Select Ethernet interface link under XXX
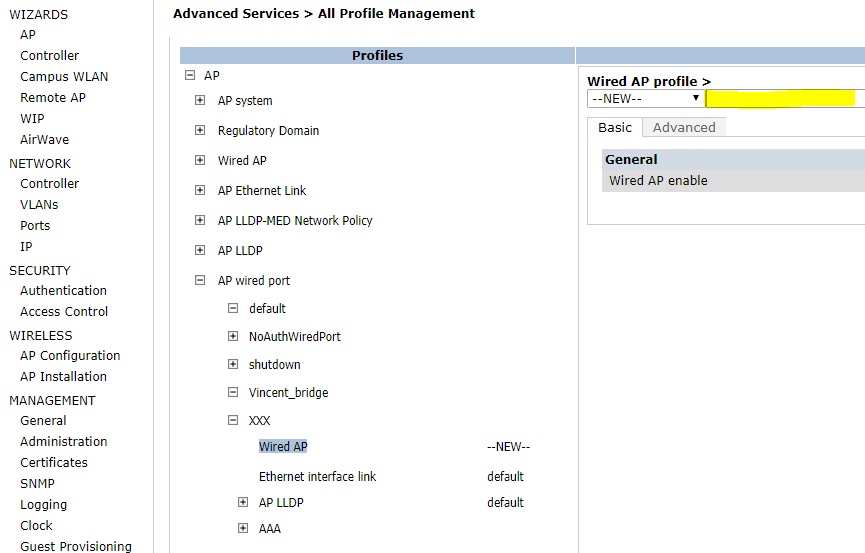The height and width of the screenshot is (553, 865). point(317,476)
